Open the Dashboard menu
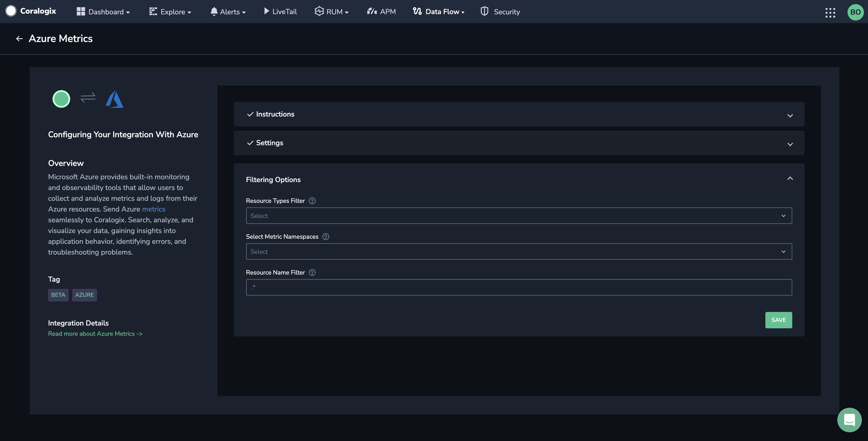 click(x=103, y=12)
